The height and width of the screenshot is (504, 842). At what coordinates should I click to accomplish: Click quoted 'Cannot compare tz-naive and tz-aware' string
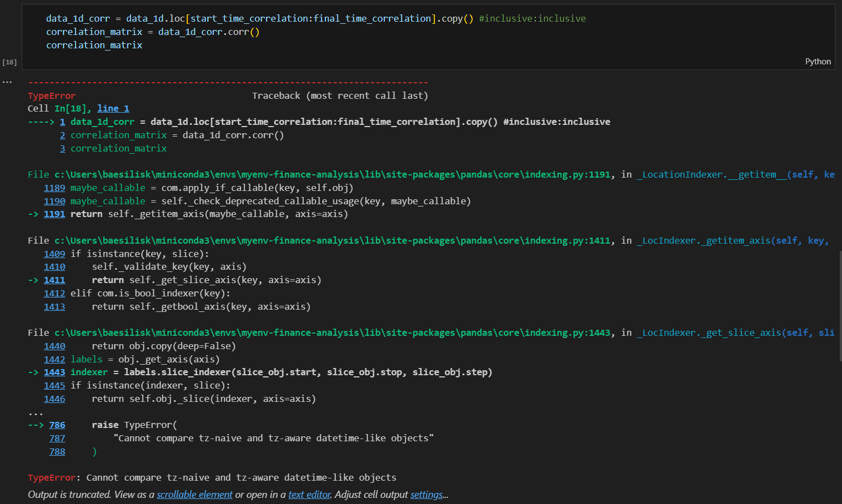(x=274, y=439)
